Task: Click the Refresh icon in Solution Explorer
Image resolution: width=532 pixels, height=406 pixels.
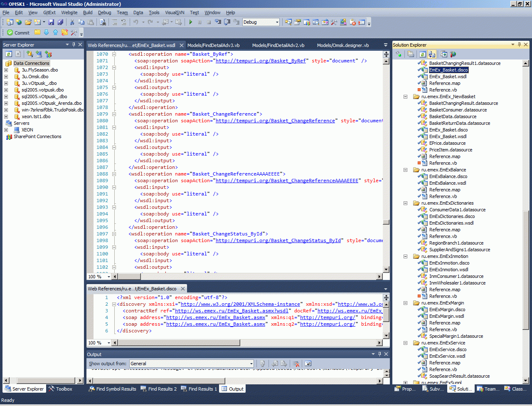Action: pyautogui.click(x=423, y=54)
